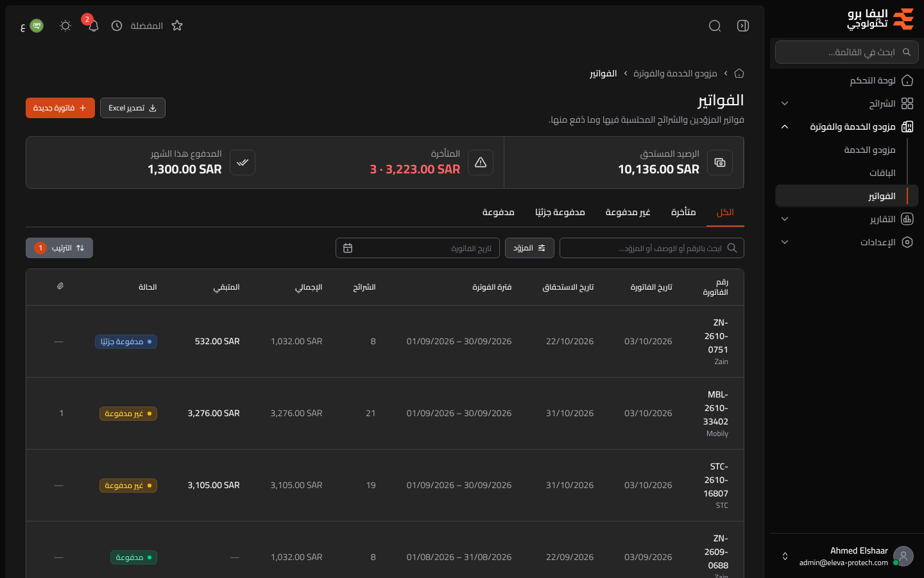Open the notifications bell
This screenshot has width=924, height=578.
pyautogui.click(x=94, y=26)
